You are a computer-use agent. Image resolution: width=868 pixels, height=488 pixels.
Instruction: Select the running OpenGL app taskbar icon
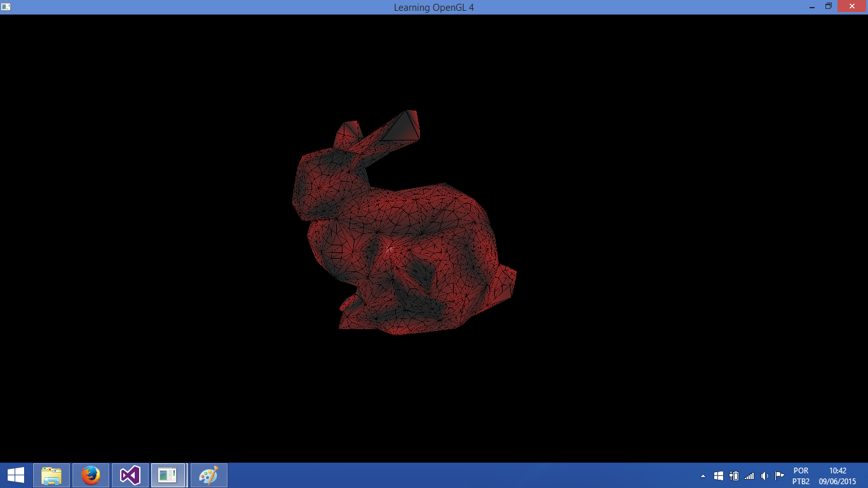tap(168, 475)
